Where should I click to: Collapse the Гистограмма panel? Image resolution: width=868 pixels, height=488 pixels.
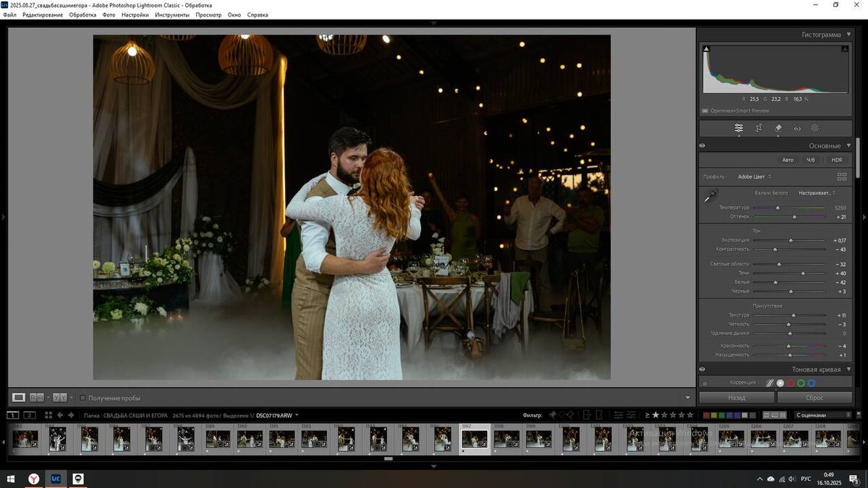click(848, 35)
